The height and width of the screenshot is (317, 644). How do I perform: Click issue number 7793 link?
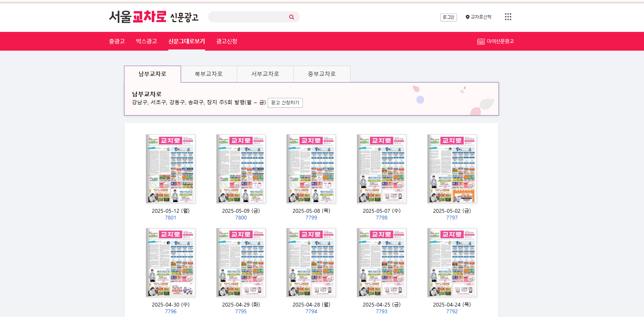tap(382, 311)
